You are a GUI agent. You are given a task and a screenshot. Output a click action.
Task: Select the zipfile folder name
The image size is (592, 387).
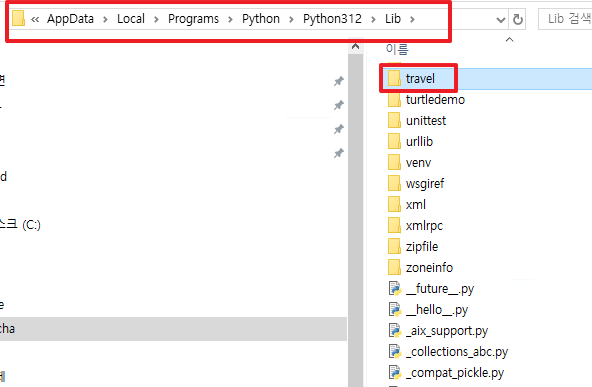point(422,247)
